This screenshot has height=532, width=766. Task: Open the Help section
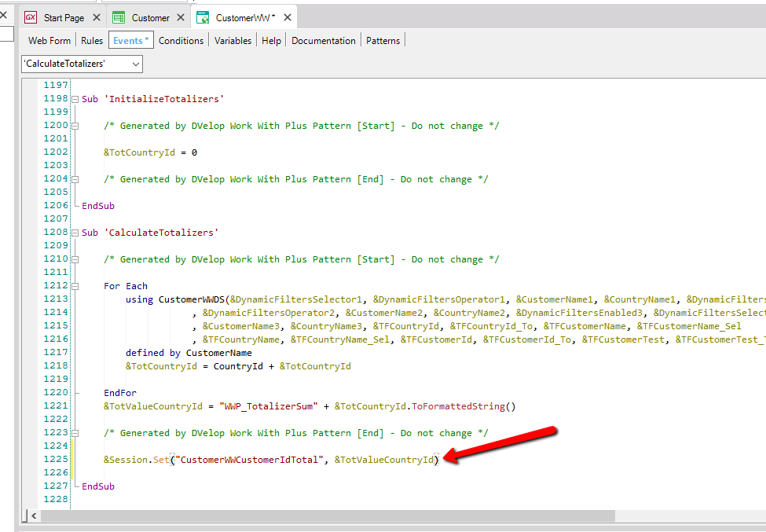coord(271,41)
